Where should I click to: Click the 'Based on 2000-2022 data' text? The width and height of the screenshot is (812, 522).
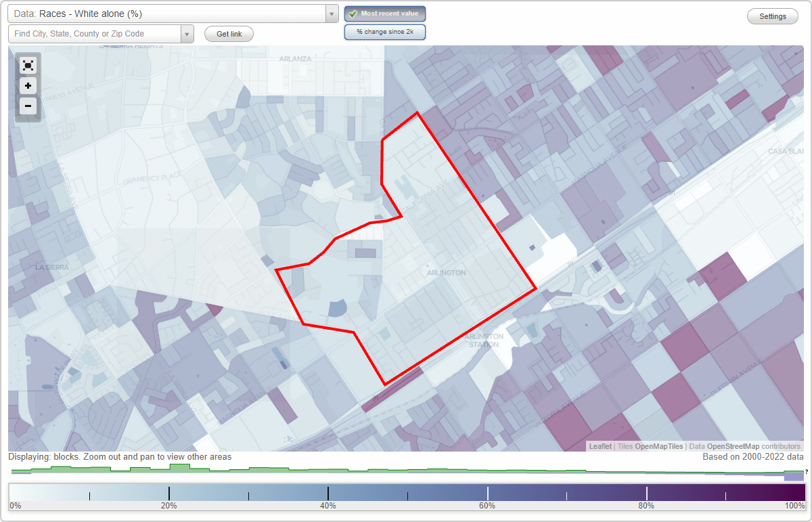(753, 457)
